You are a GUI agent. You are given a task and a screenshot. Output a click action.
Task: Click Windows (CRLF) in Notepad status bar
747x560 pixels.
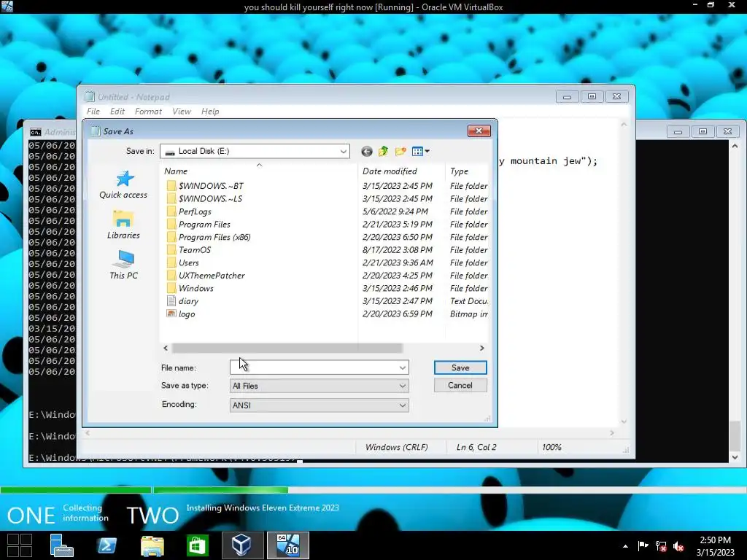[396, 448]
